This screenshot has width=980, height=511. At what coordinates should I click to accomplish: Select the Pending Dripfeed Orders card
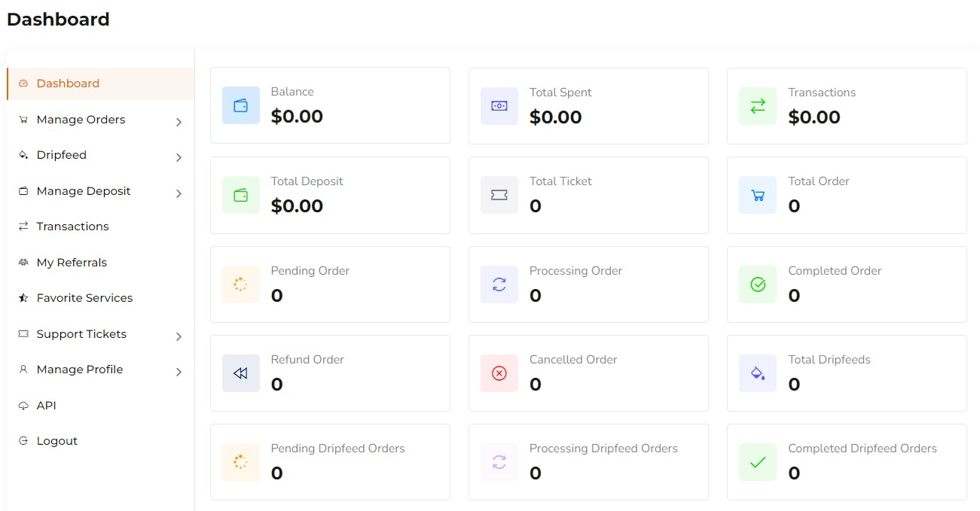coord(330,462)
